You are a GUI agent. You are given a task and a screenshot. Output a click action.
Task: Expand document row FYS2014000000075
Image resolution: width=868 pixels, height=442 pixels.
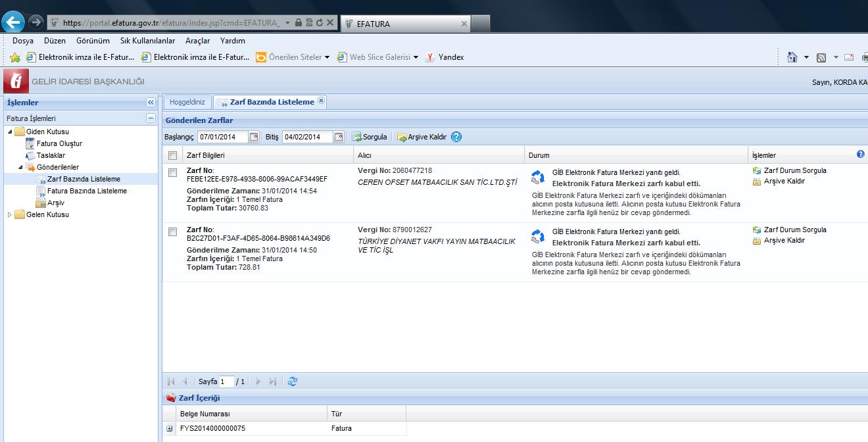click(170, 429)
